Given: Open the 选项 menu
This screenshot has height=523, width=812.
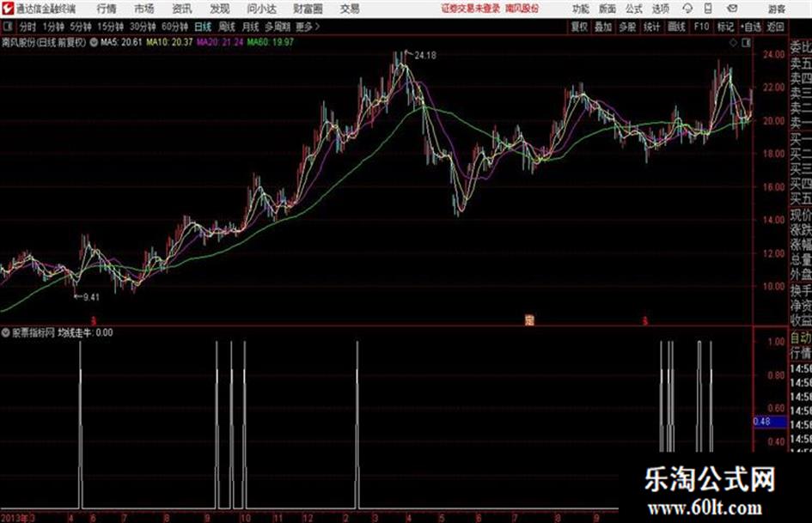Looking at the screenshot, I should pos(661,9).
